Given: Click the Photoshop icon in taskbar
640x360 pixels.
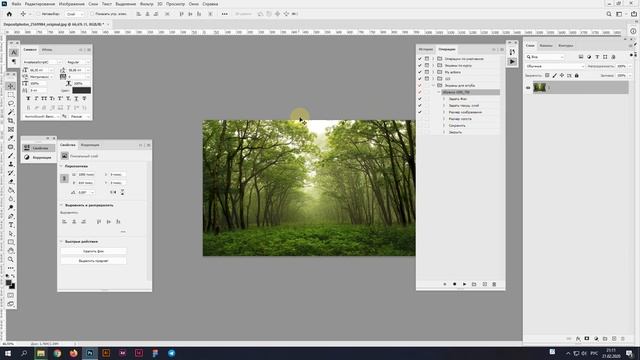Looking at the screenshot, I should [90, 353].
